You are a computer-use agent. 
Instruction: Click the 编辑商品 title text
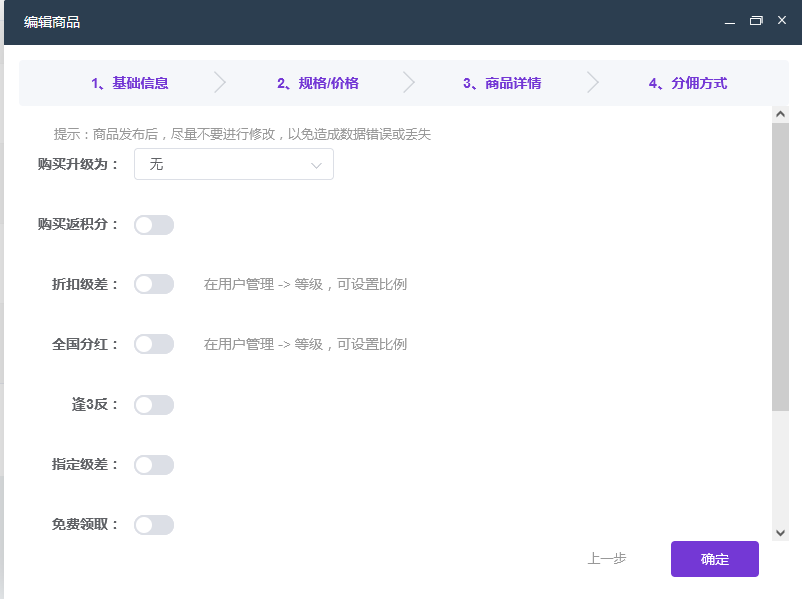pyautogui.click(x=52, y=22)
